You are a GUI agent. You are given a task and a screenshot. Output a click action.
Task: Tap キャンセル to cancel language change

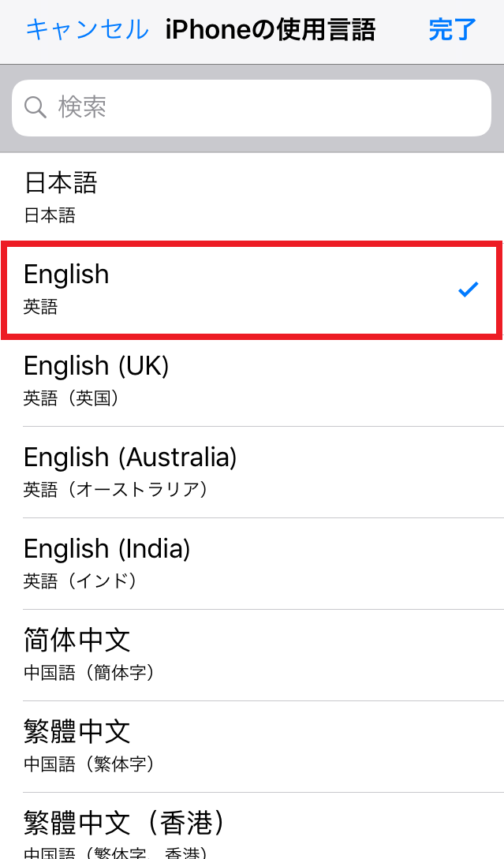(87, 30)
